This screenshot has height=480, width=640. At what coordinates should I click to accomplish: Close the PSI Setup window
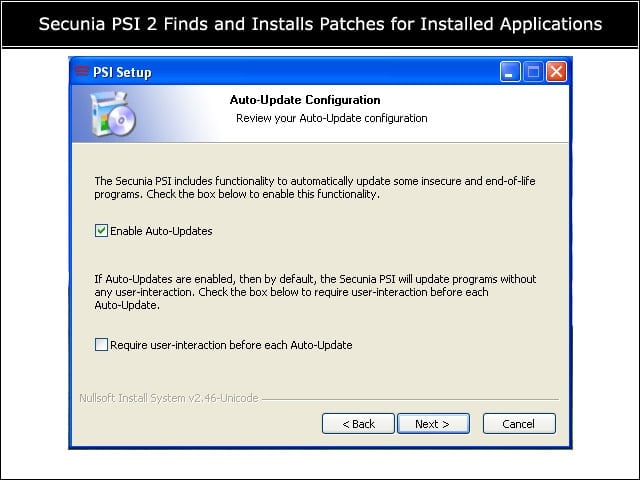point(556,72)
